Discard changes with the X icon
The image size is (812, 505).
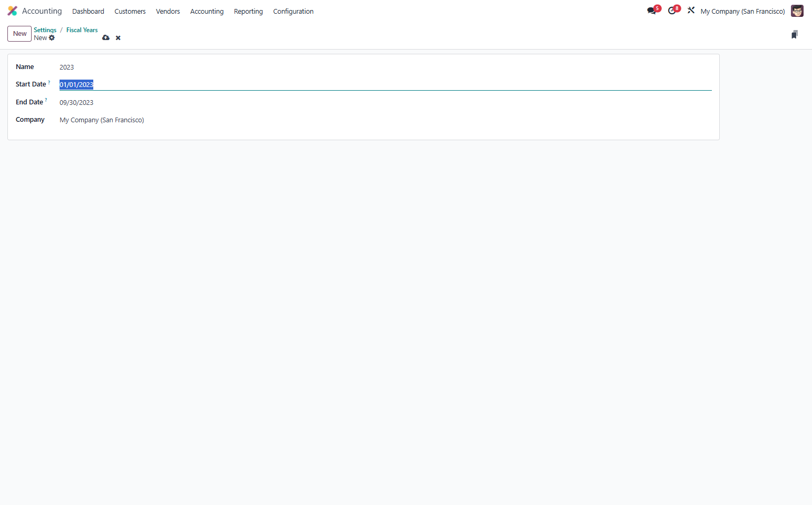118,38
